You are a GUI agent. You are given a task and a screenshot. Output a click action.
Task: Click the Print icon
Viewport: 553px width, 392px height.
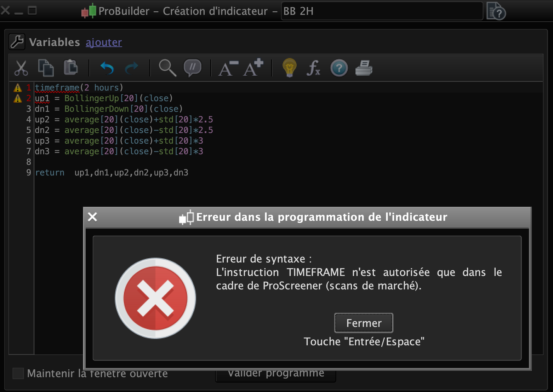pyautogui.click(x=364, y=68)
